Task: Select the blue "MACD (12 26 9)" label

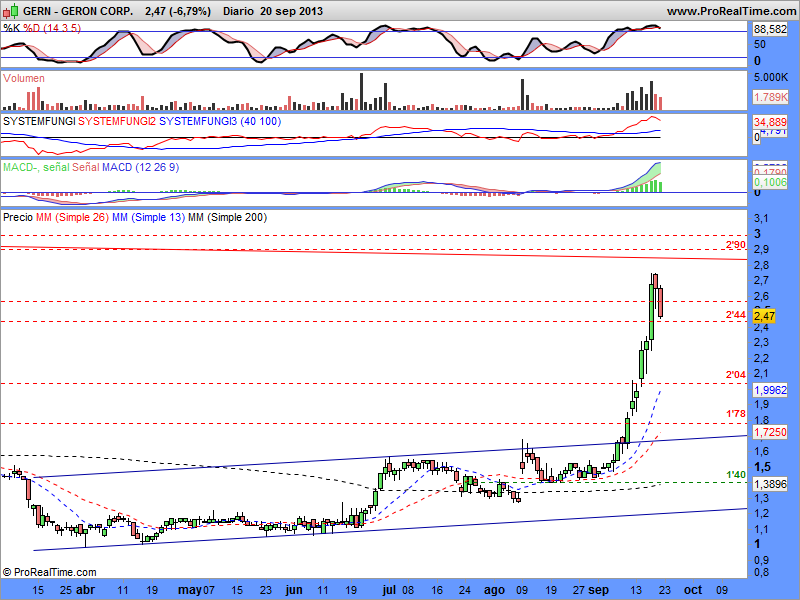Action: coord(141,167)
